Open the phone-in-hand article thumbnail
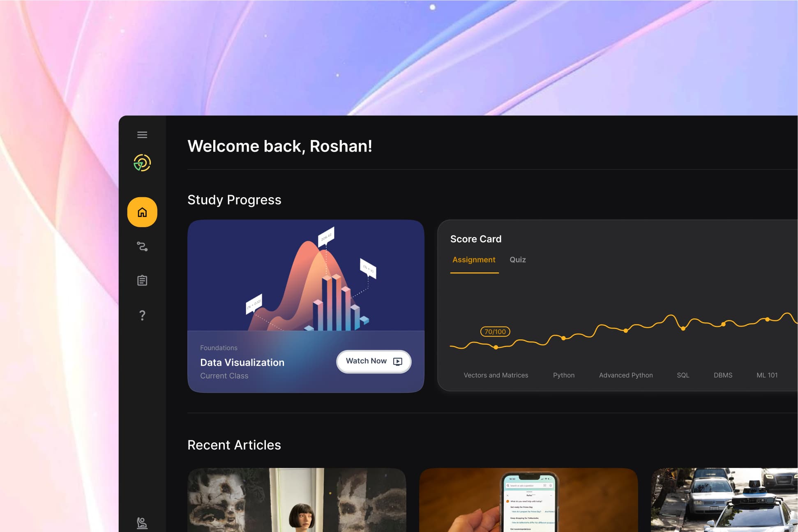The width and height of the screenshot is (798, 532). tap(528, 500)
